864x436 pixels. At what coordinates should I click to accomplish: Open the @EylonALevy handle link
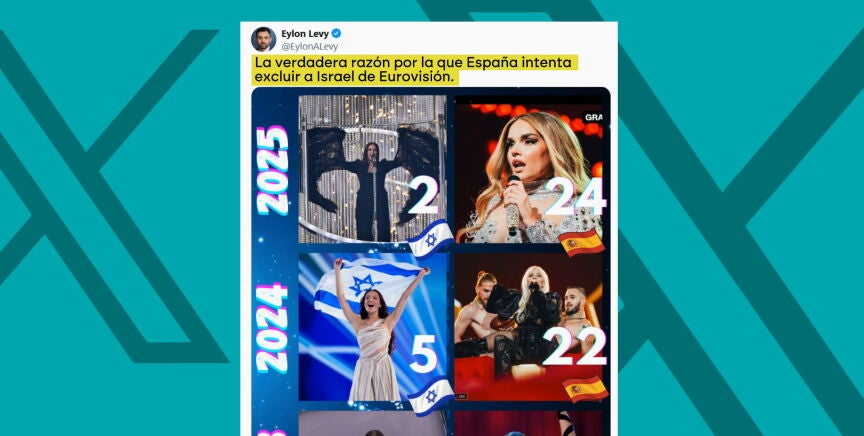coord(309,47)
